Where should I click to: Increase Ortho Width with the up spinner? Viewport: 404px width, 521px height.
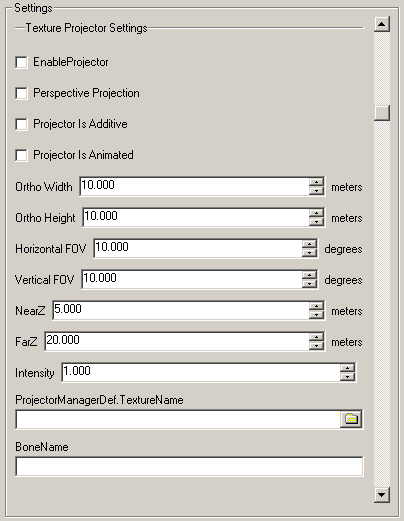(x=316, y=182)
